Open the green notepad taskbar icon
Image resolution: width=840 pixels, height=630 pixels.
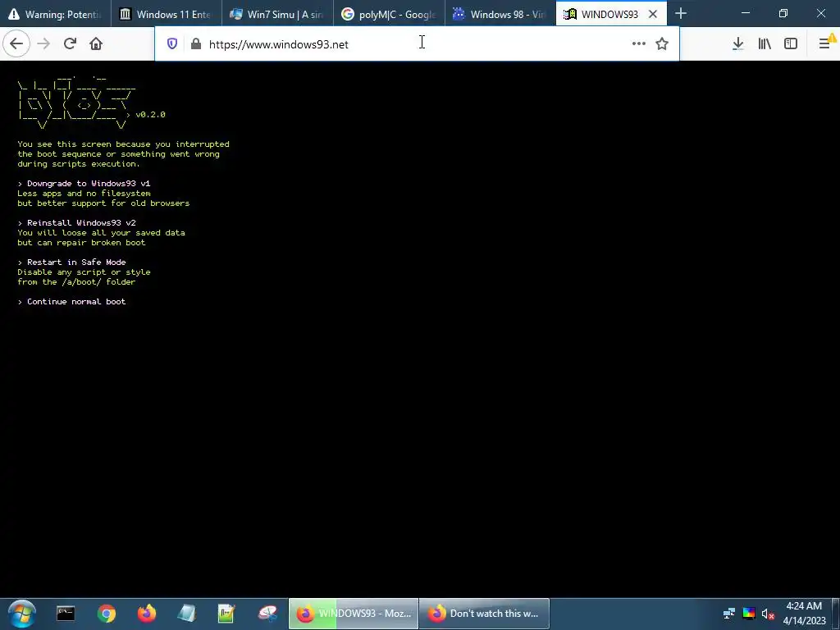click(226, 614)
